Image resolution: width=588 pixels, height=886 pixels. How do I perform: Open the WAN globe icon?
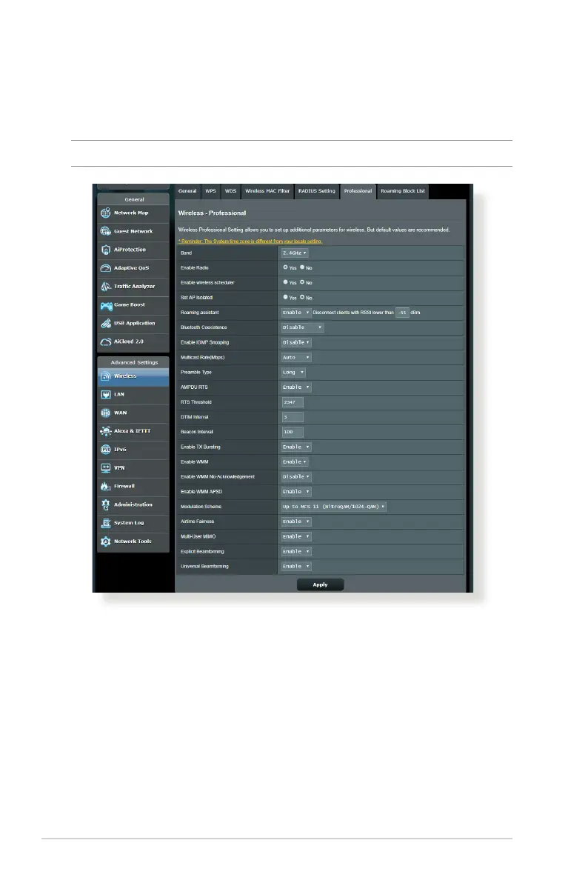pyautogui.click(x=106, y=413)
